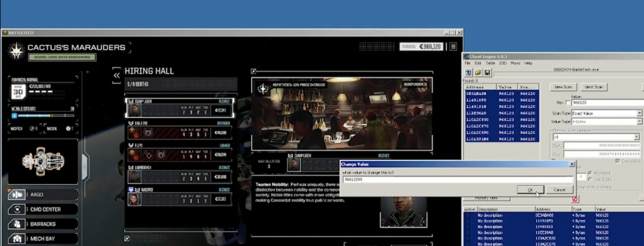Click the red no-entry delete icon in Cheat Engine
The image size is (644, 246).
(x=575, y=199)
